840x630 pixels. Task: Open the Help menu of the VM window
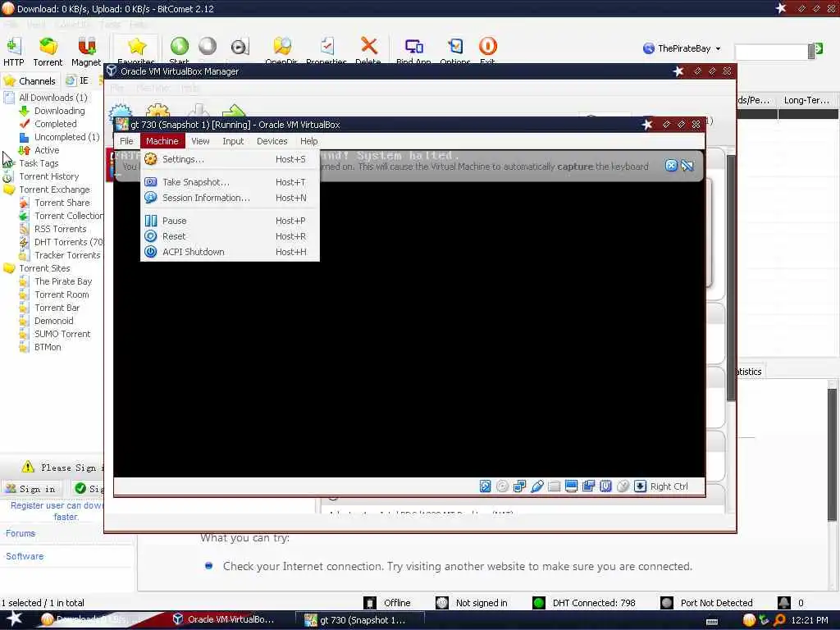tap(309, 141)
